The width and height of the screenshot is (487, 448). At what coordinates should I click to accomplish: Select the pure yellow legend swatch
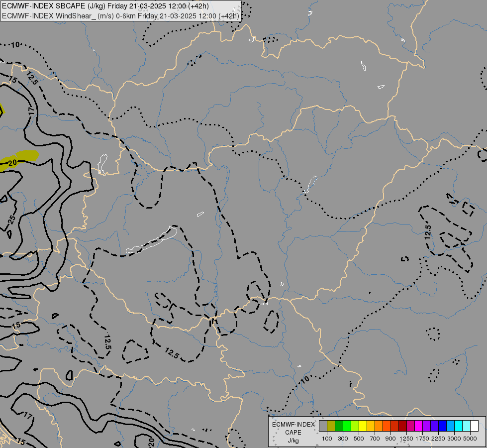tap(363, 426)
